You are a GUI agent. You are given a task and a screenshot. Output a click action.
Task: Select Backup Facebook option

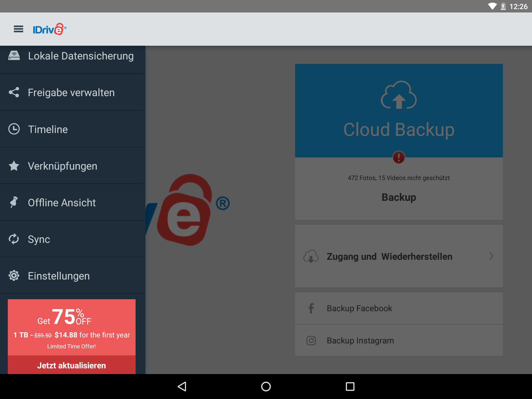tap(399, 308)
